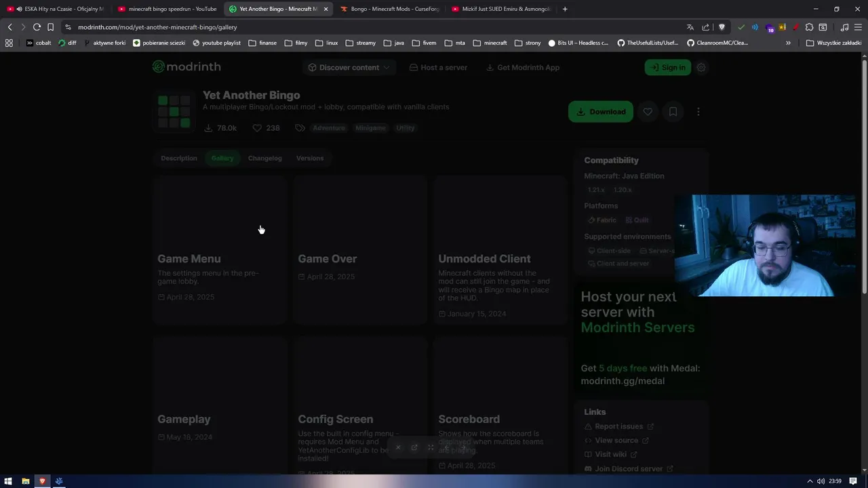Bookmark the mod with the collection icon
The height and width of the screenshot is (488, 868).
(x=673, y=112)
